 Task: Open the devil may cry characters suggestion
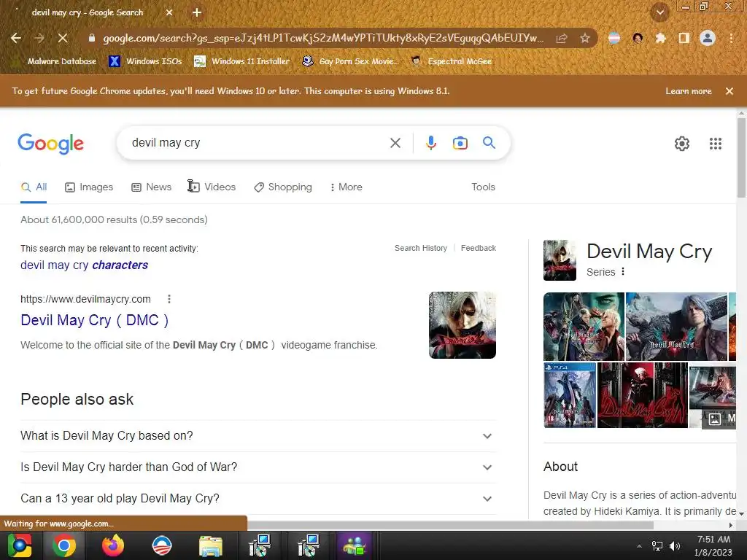tap(85, 265)
